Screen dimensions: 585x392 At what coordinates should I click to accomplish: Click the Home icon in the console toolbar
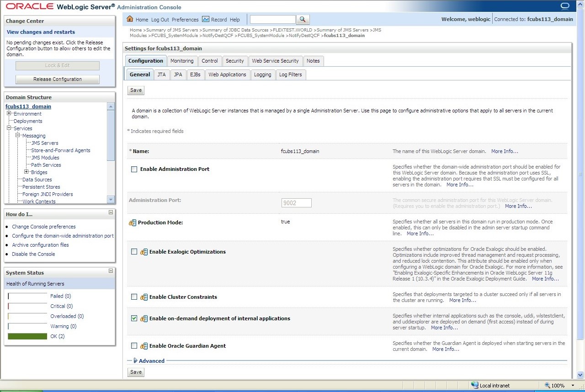tap(132, 19)
